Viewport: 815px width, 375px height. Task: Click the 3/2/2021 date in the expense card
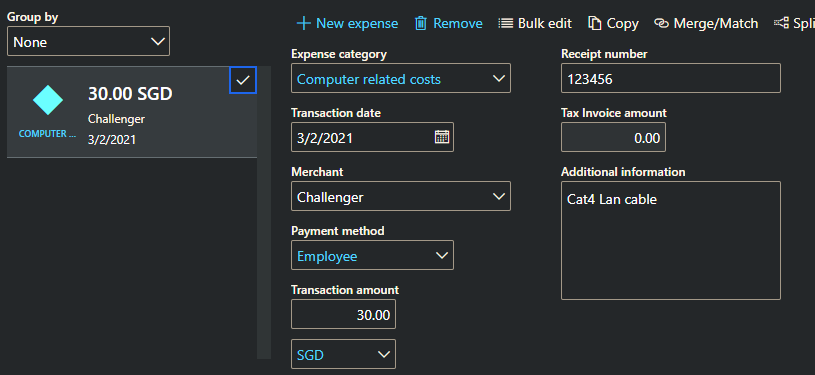pyautogui.click(x=112, y=140)
